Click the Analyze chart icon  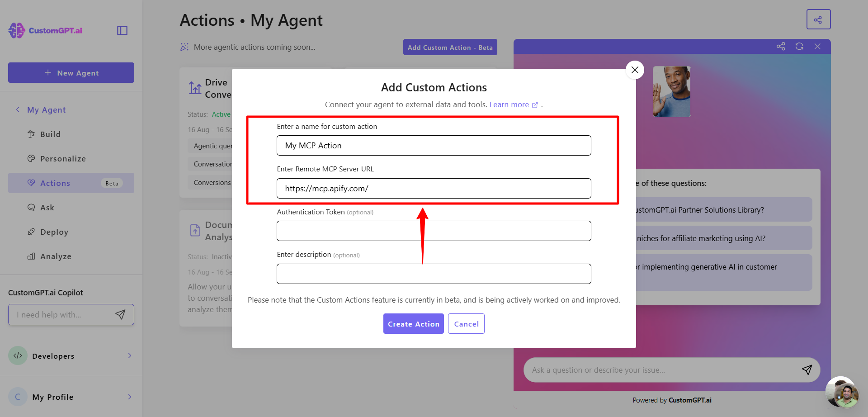[x=31, y=256]
